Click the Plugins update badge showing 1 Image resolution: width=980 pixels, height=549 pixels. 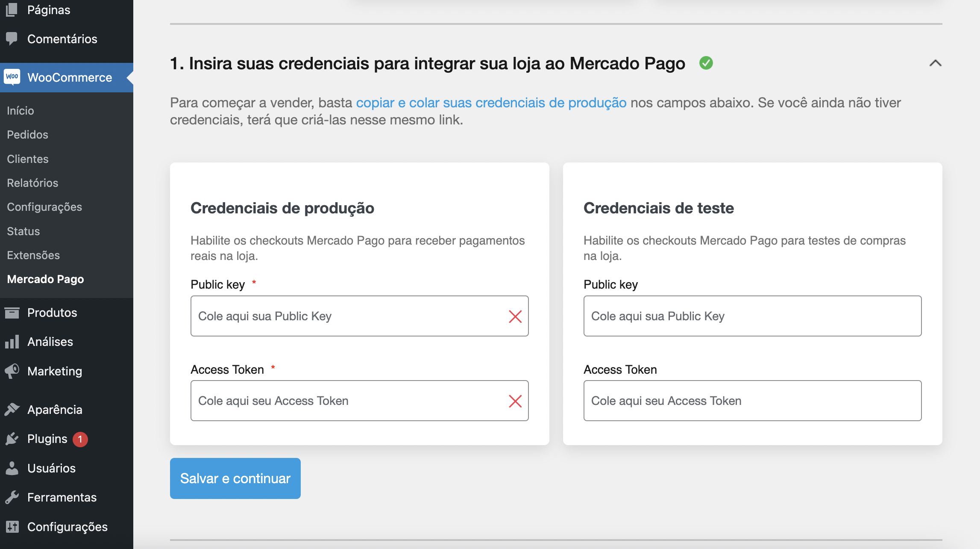(80, 439)
